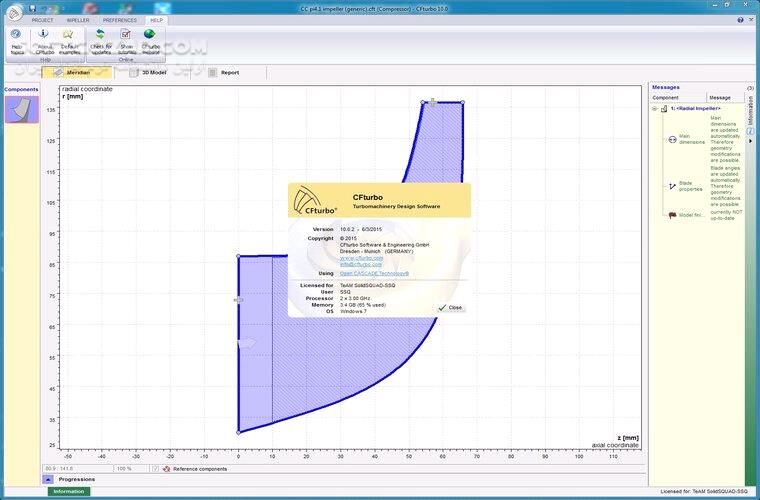This screenshot has width=760, height=500.
Task: Select the '1: <Radial Impeller>' tree row
Action: coord(695,109)
